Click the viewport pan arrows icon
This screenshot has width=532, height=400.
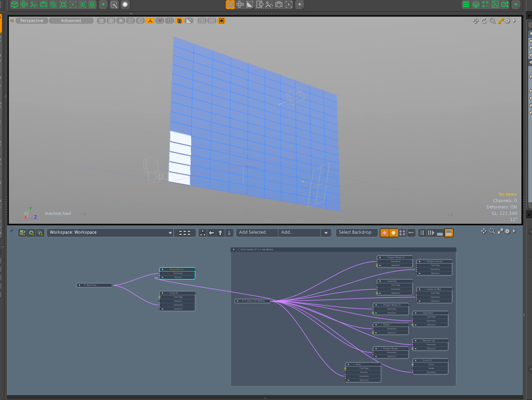point(475,21)
